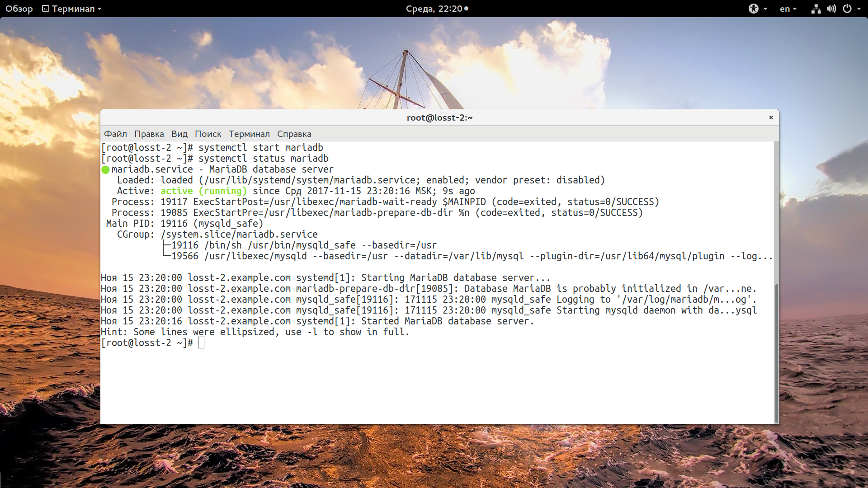Screen dimensions: 868x488
Task: Click the 'Main PID: 19116 (mysqld_safe)' line
Action: (184, 224)
